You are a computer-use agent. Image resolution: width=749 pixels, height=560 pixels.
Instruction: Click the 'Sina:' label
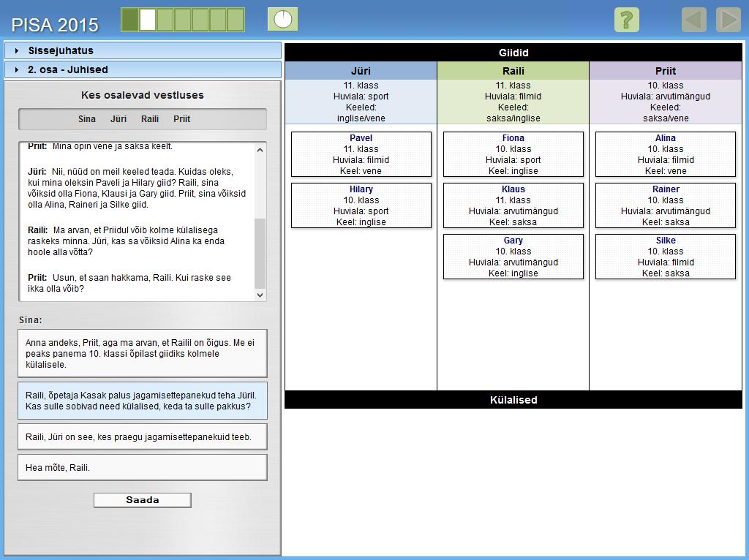click(x=31, y=320)
